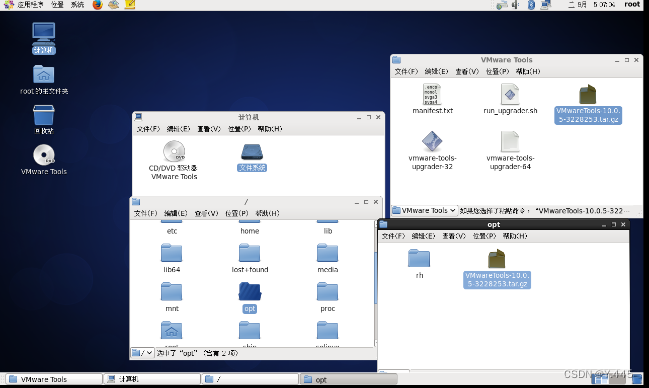Select the lib64 folder
The height and width of the screenshot is (388, 649).
171,258
